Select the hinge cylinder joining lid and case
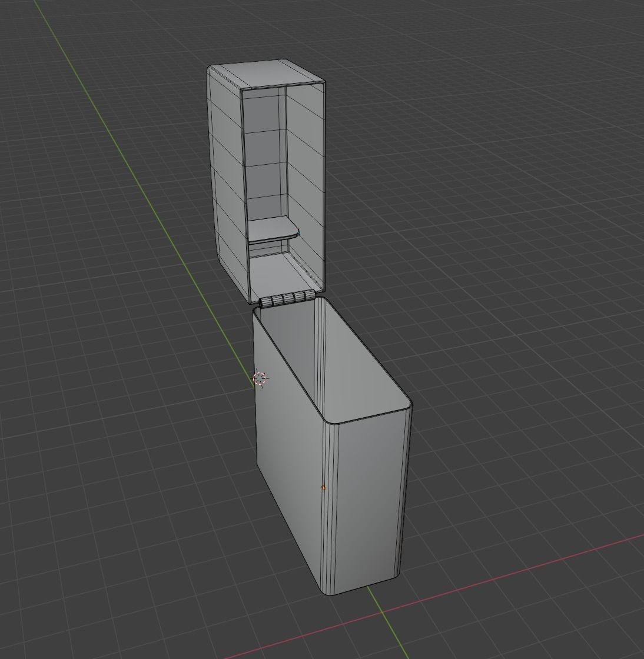The height and width of the screenshot is (659, 644). tap(287, 299)
